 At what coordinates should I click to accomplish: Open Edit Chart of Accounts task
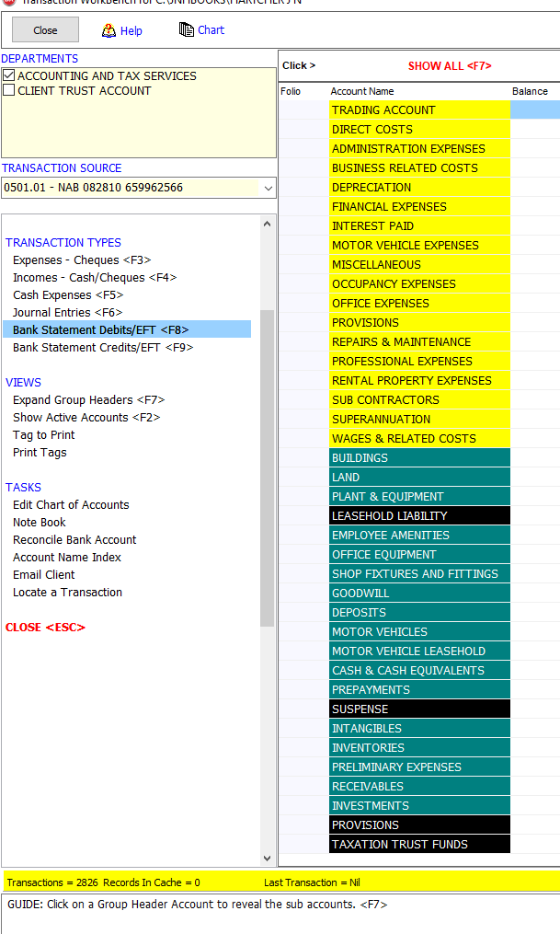(71, 505)
